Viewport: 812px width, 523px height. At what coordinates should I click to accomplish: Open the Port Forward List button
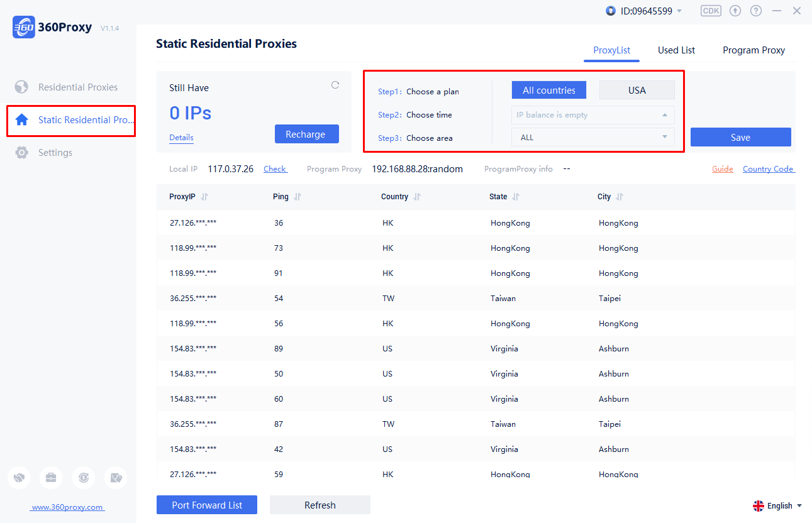click(x=207, y=505)
